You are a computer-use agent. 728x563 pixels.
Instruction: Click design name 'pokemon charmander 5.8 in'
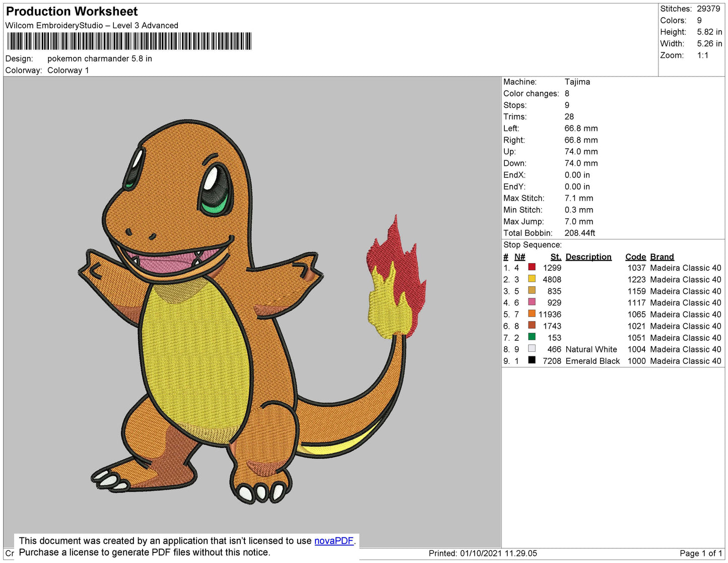pos(100,58)
